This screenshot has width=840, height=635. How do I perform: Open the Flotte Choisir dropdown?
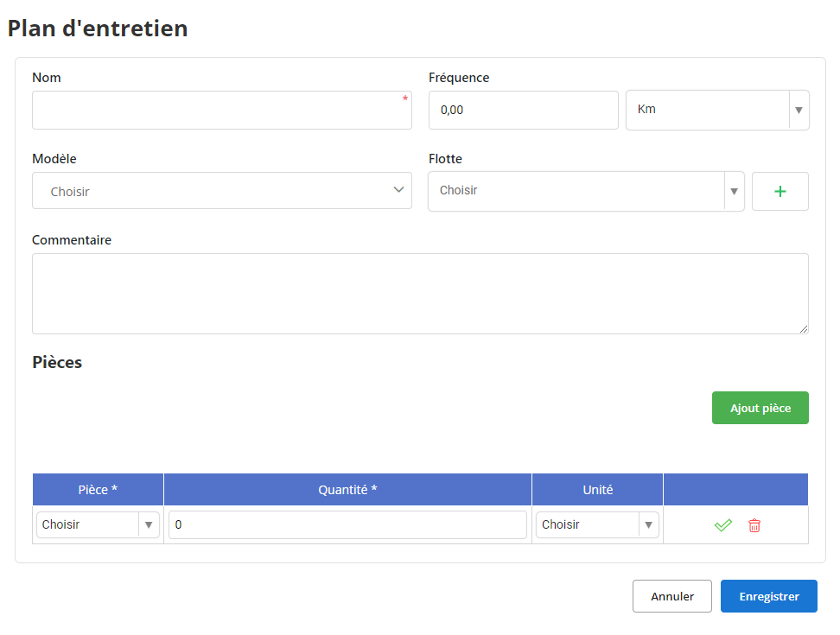pos(586,191)
